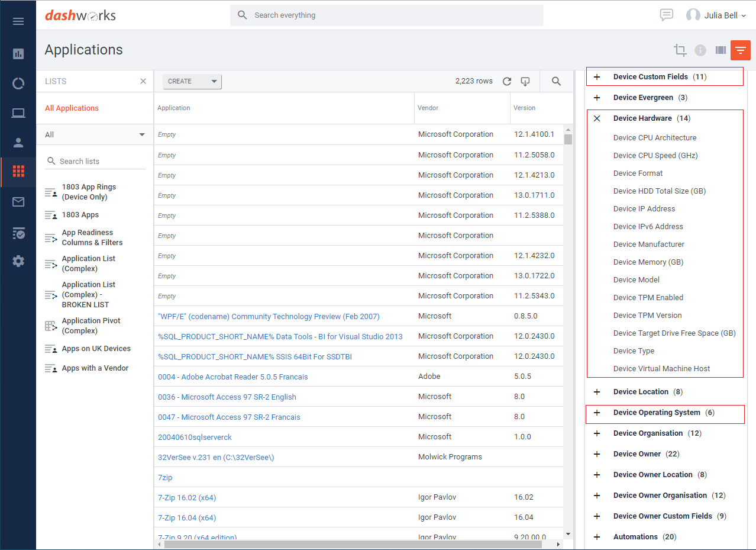Open table search with magnifier icon
Image resolution: width=756 pixels, height=550 pixels.
556,82
